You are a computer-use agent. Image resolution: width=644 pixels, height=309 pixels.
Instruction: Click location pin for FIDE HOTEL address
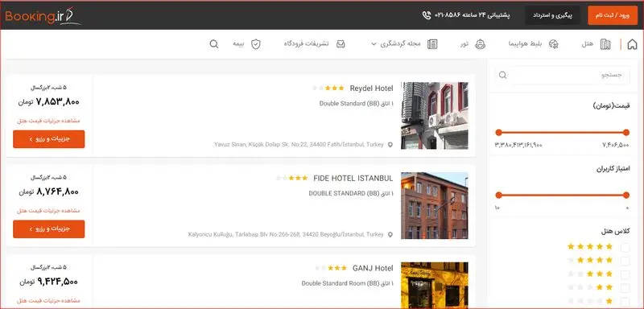[x=390, y=235]
